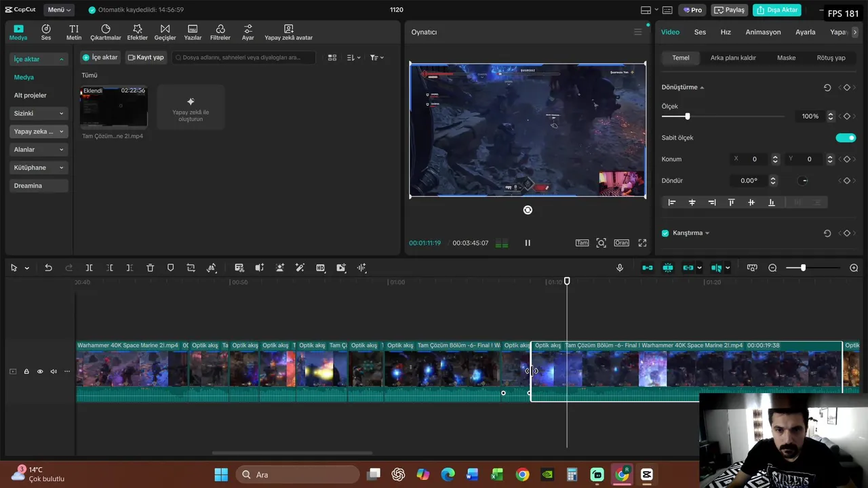The height and width of the screenshot is (488, 868).
Task: Split the clip at the playhead
Action: 89,268
